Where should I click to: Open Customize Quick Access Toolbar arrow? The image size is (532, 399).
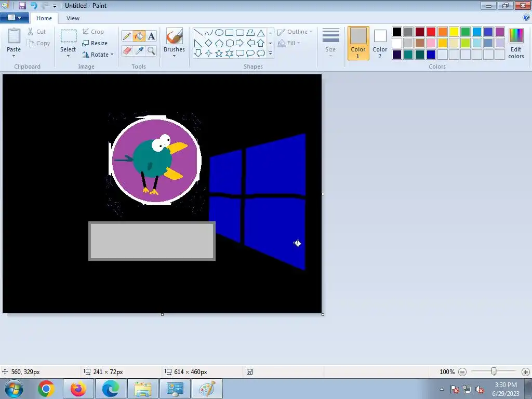[x=55, y=6]
